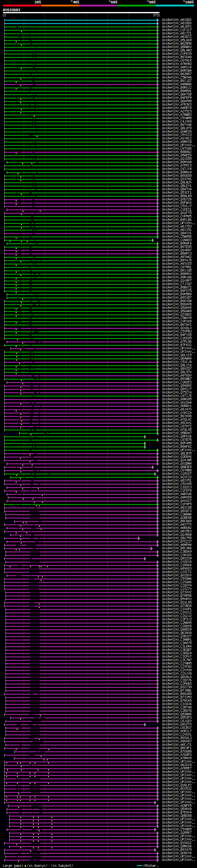Image resolution: width=197 pixels, height=868 pixels.
Task: Click the UniRef100_B6TKD8 label
Action: coord(177,416)
